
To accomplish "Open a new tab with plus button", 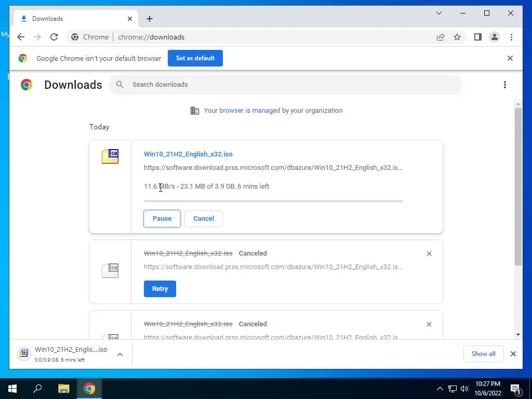I will click(150, 19).
